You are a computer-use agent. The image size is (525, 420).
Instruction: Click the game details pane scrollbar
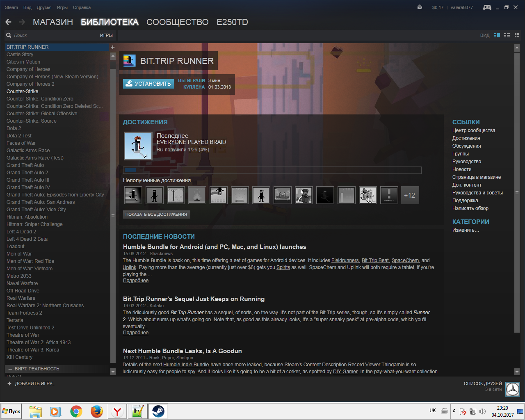[x=517, y=192]
